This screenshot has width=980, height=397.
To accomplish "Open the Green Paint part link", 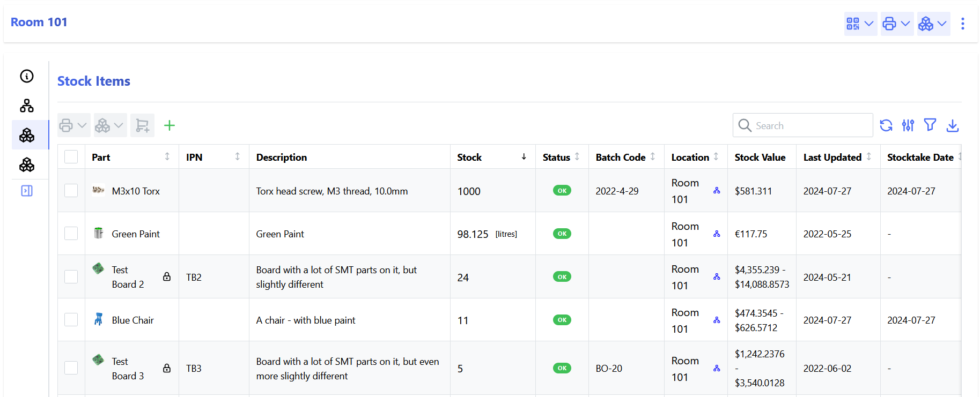I will point(136,234).
